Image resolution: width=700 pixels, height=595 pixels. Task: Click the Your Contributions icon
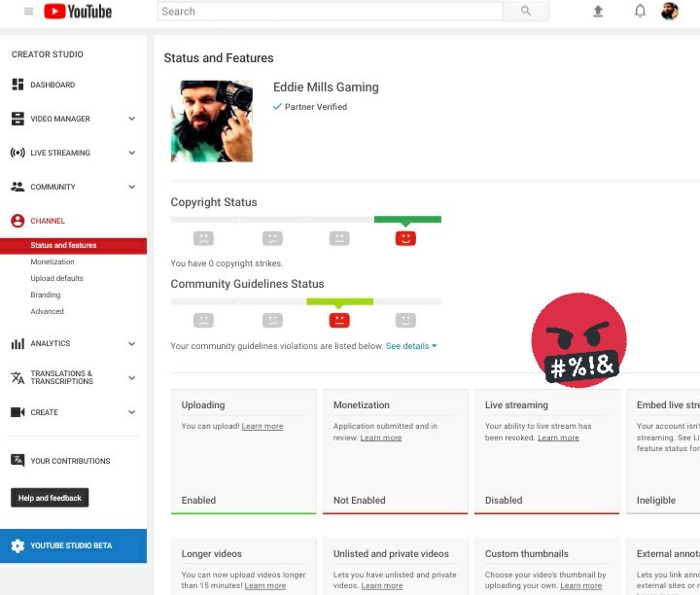point(17,460)
